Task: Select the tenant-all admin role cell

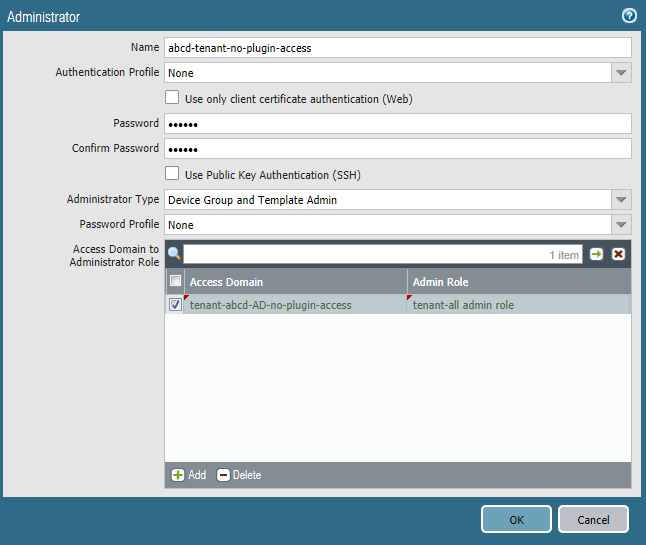Action: point(519,305)
